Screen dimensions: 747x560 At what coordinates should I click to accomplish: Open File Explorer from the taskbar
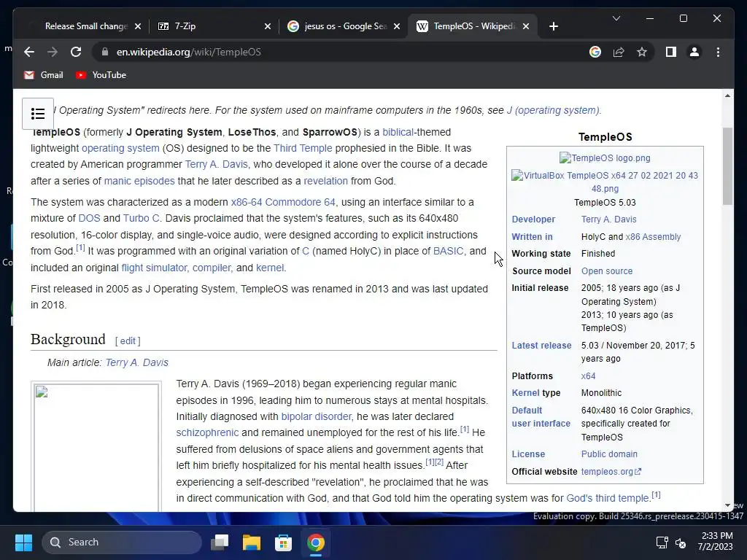pos(251,542)
